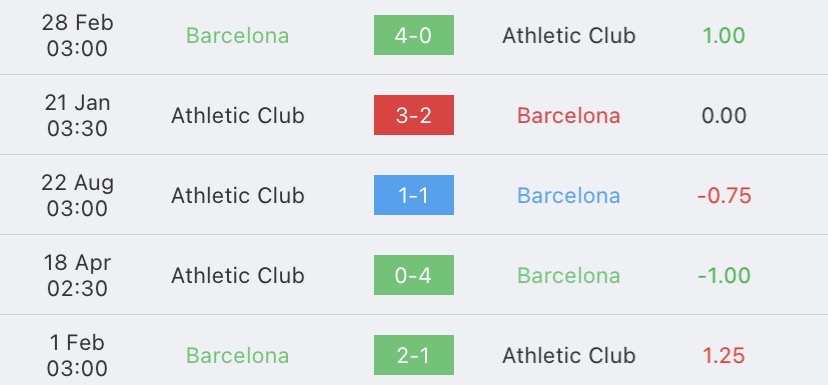
Task: Open the 2-1 score badge
Action: 413,355
